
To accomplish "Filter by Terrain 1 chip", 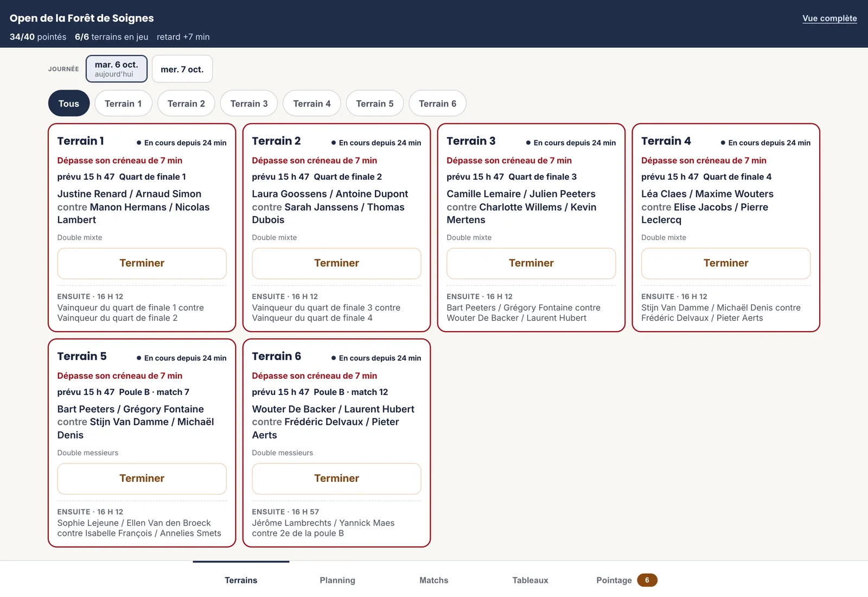I will pos(123,103).
